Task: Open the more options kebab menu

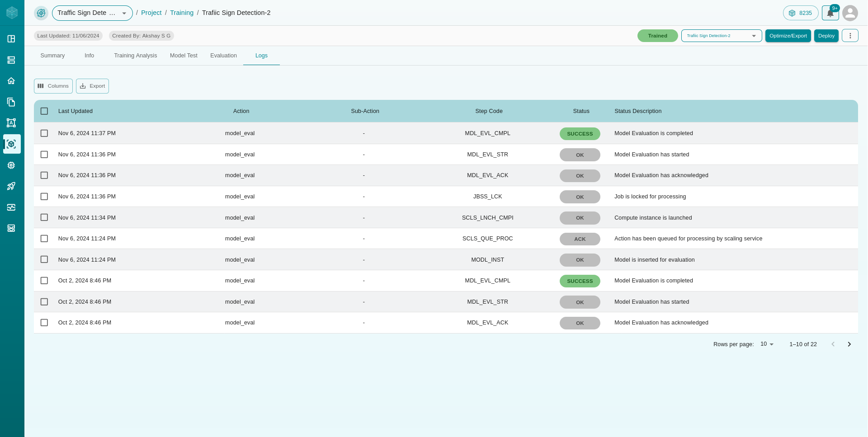Action: 850,36
